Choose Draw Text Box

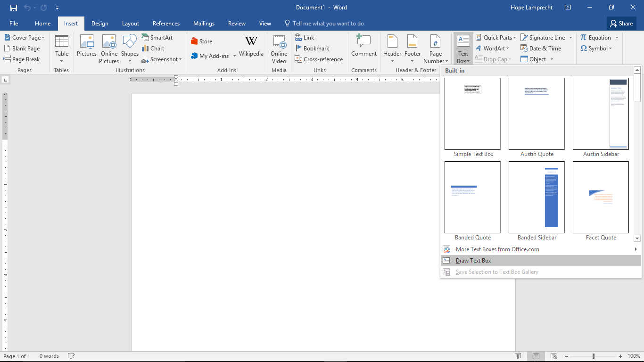pyautogui.click(x=473, y=260)
